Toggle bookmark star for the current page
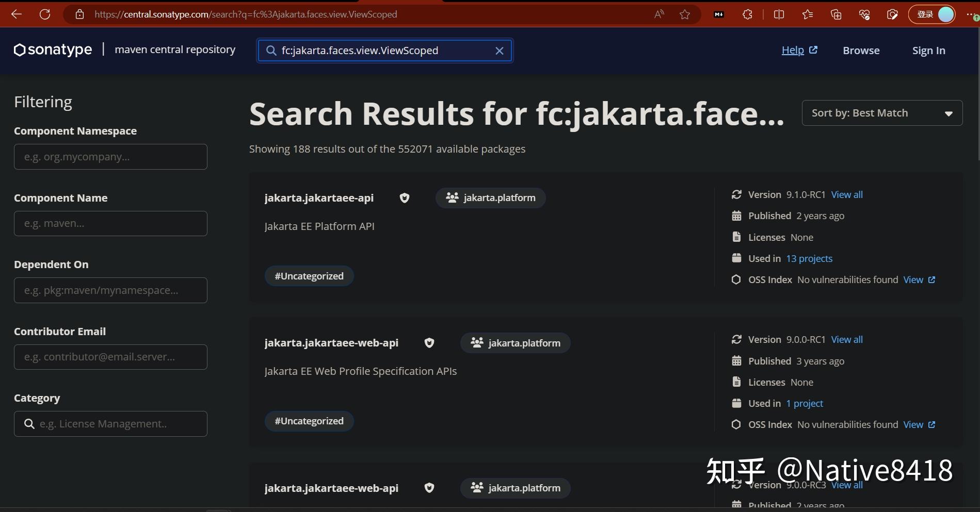This screenshot has width=980, height=512. click(685, 14)
